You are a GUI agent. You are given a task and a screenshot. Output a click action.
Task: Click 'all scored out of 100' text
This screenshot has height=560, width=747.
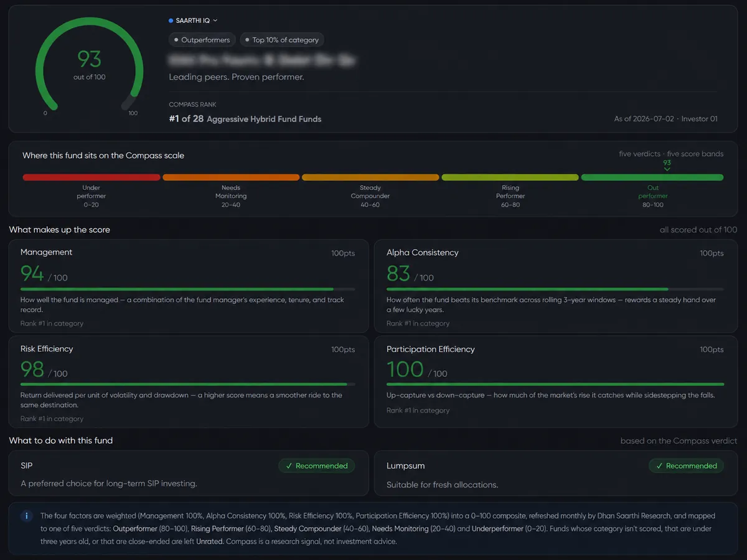698,230
